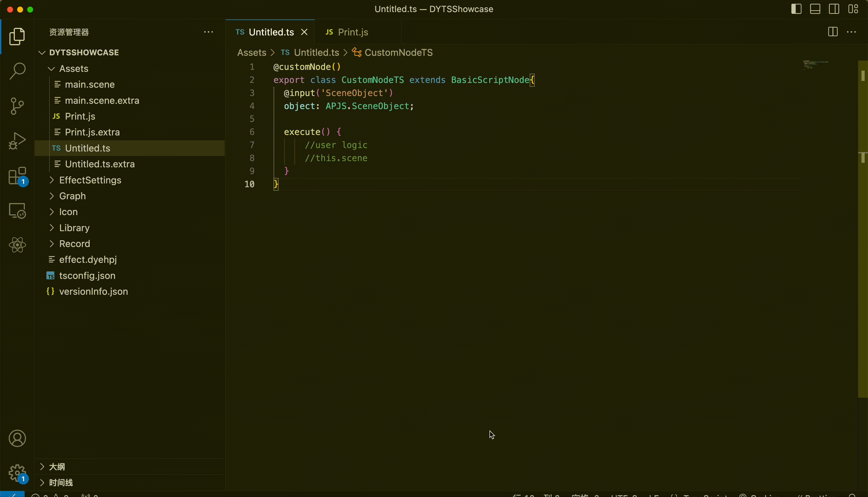Expand the 时间线 timeline section

pos(130,482)
